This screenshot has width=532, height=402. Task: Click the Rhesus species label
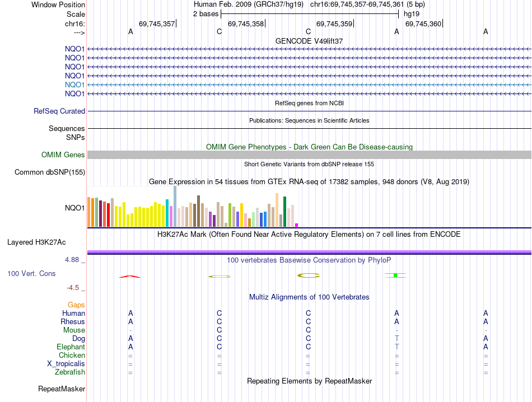tap(73, 321)
